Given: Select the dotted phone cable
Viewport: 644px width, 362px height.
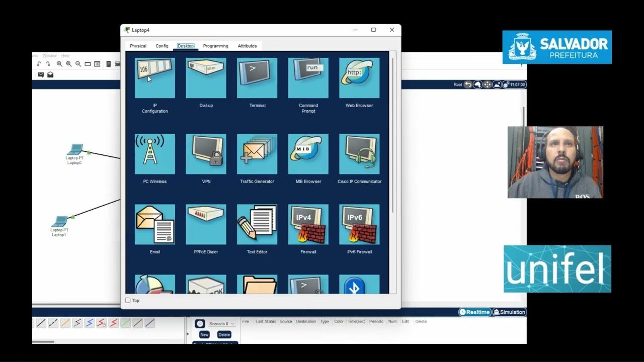Looking at the screenshot, I should [77, 323].
